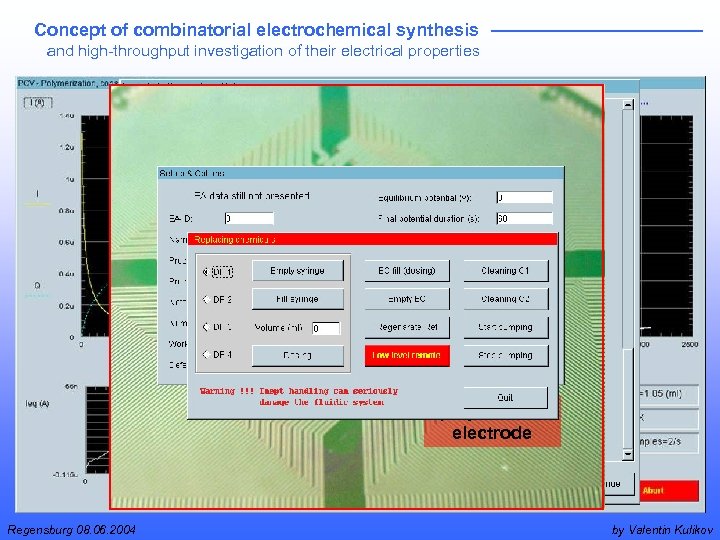Click the Fill syringe button
This screenshot has height=540, width=720.
click(x=298, y=299)
